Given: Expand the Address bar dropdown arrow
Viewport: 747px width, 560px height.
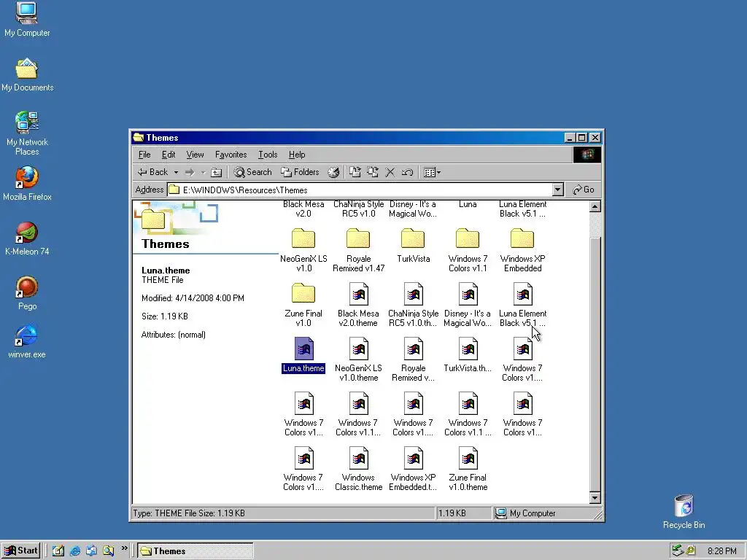Looking at the screenshot, I should pyautogui.click(x=558, y=190).
